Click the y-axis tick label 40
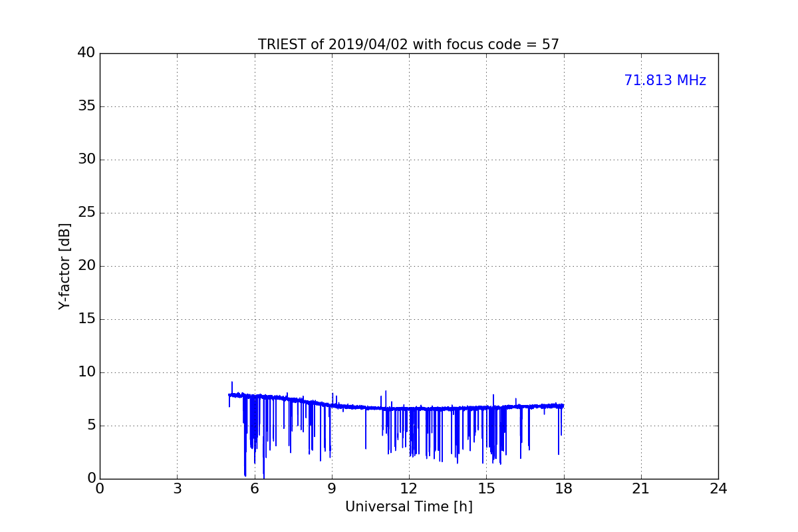This screenshot has height=532, width=798. [86, 53]
